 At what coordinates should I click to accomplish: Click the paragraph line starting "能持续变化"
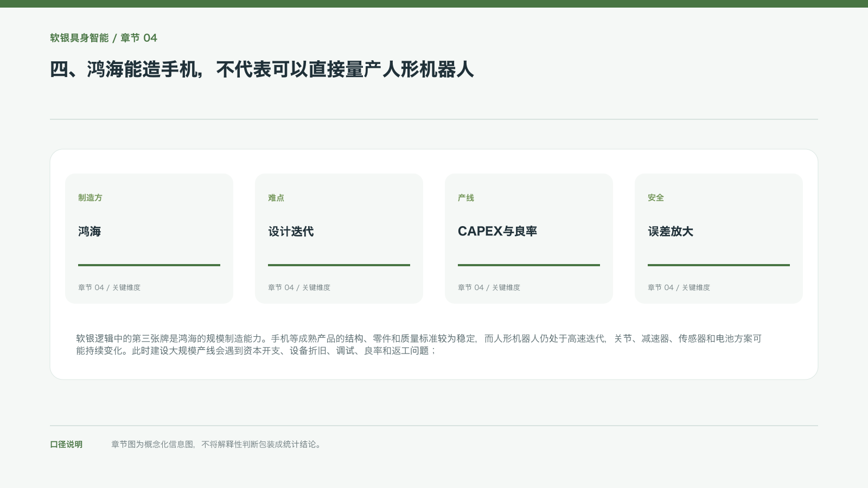(256, 351)
